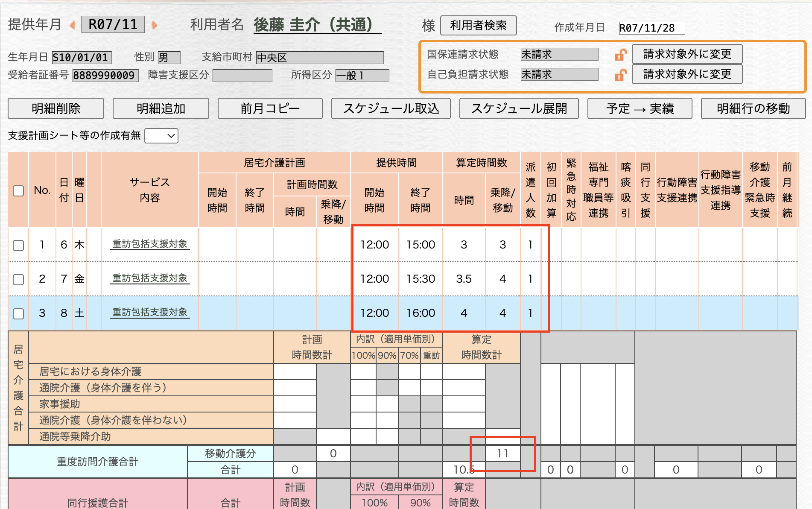Click the lock icon for 国保連請求状態
The image size is (812, 509).
620,54
